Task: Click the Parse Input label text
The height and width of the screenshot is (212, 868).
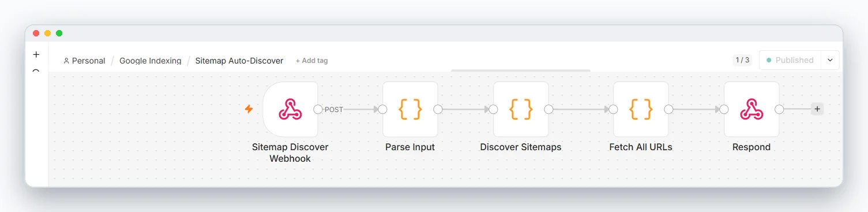Action: 410,147
